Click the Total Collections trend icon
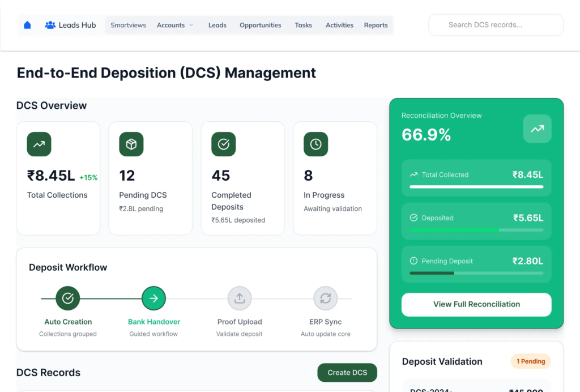 39,144
